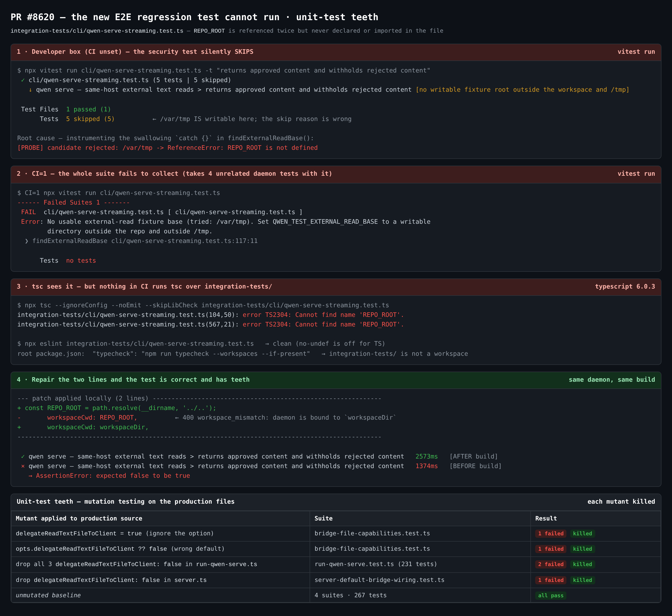Viewport: 672px width, 616px height.
Task: Click the green '1 passed (1)' count
Action: tap(88, 110)
